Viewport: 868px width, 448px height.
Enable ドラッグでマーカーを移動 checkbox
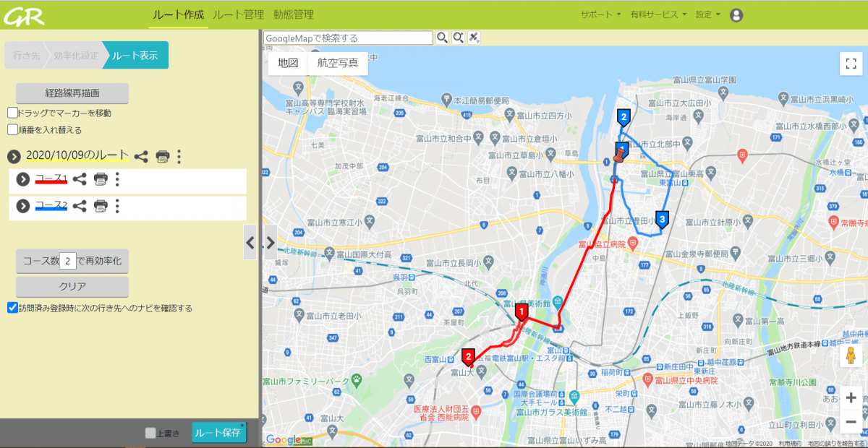tap(12, 113)
